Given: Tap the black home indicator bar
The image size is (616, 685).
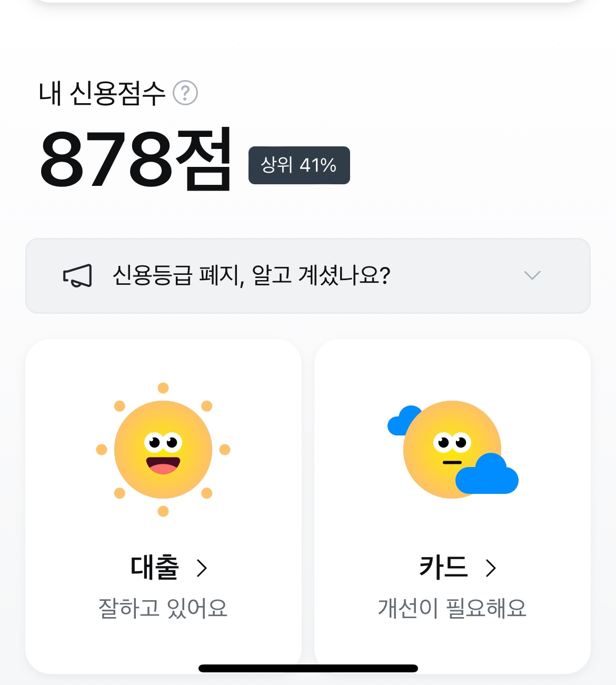Looking at the screenshot, I should [x=308, y=668].
